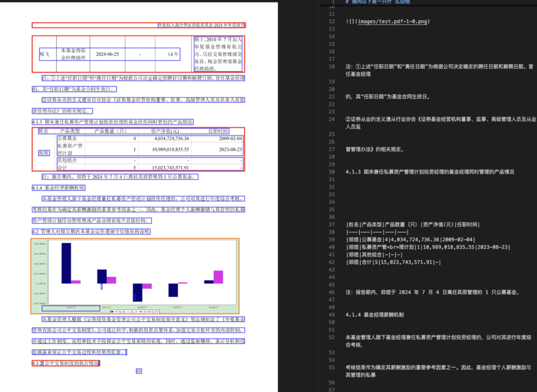Click editor line starting 考核结果作为确定其薪酬激励
537x392 pixels.
(439, 371)
